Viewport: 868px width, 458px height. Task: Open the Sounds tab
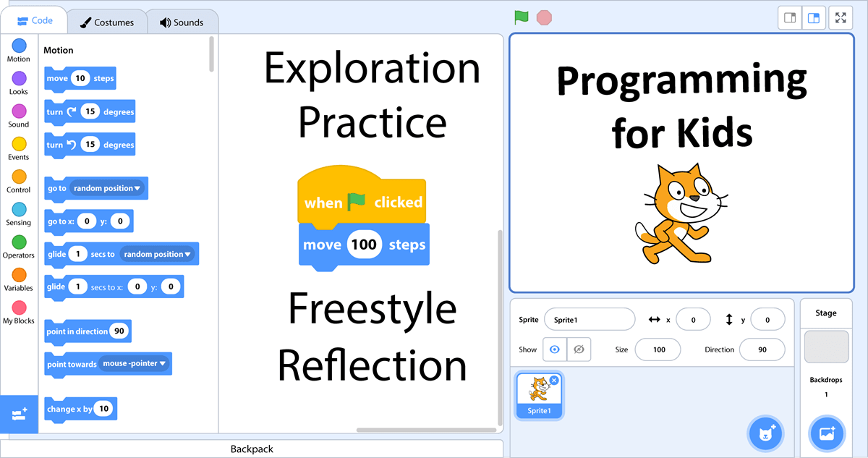coord(183,22)
